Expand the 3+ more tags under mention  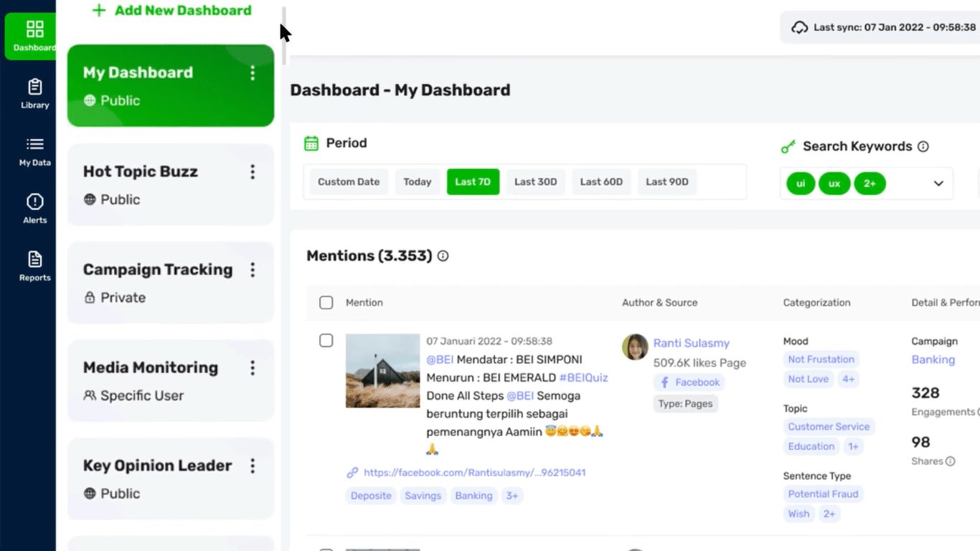click(512, 496)
